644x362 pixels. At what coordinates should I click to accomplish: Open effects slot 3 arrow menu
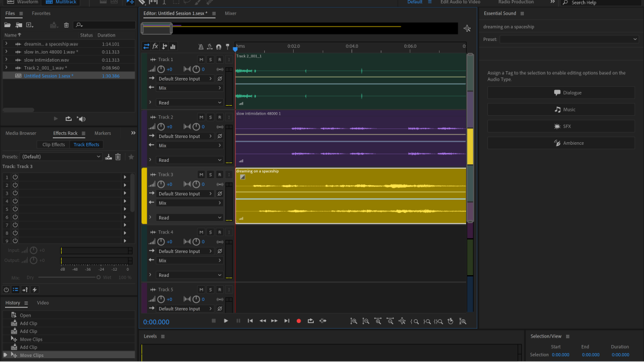point(125,193)
